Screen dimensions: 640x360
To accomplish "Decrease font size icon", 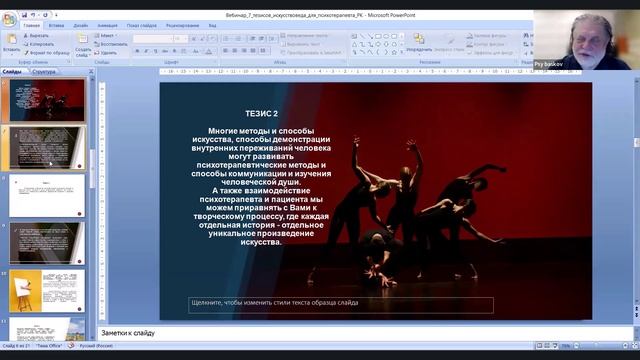I will [x=201, y=39].
